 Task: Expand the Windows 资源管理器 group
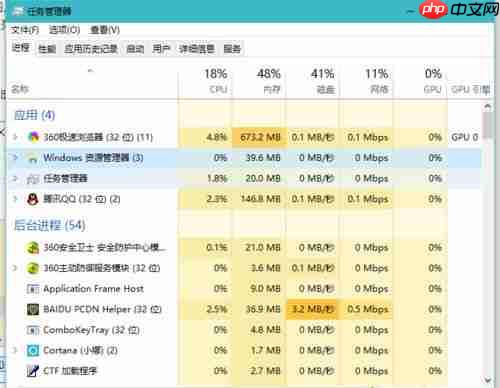[15, 157]
